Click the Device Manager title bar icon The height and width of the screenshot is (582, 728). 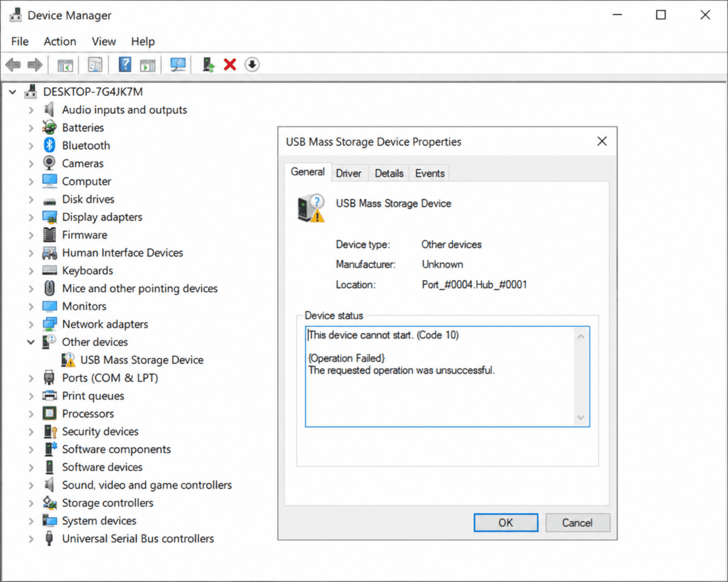(x=16, y=15)
